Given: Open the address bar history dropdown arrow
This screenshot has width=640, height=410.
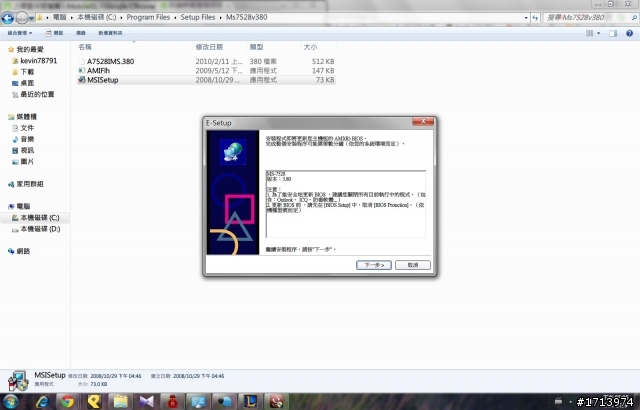Looking at the screenshot, I should (x=526, y=18).
